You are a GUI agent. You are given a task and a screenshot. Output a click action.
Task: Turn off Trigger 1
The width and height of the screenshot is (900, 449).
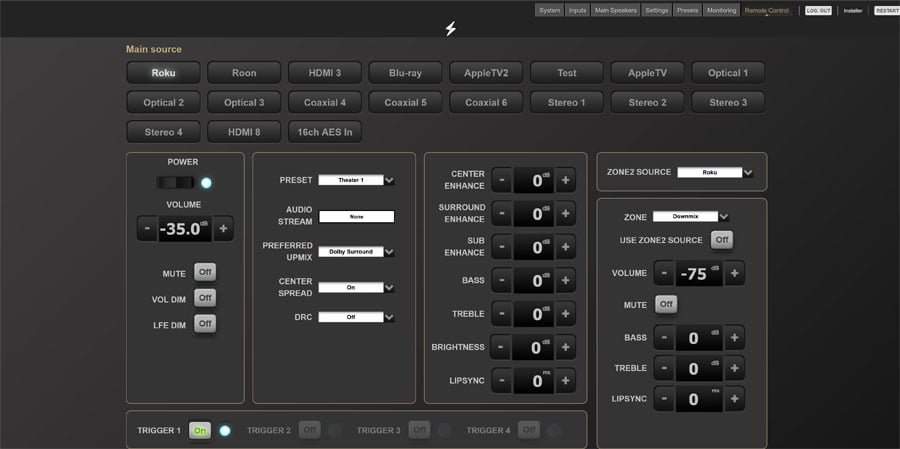tap(200, 430)
